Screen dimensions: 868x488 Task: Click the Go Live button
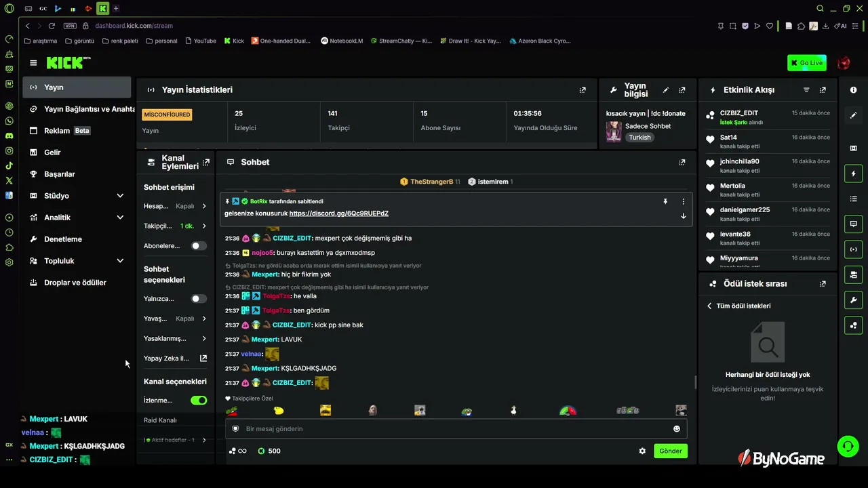pos(807,63)
